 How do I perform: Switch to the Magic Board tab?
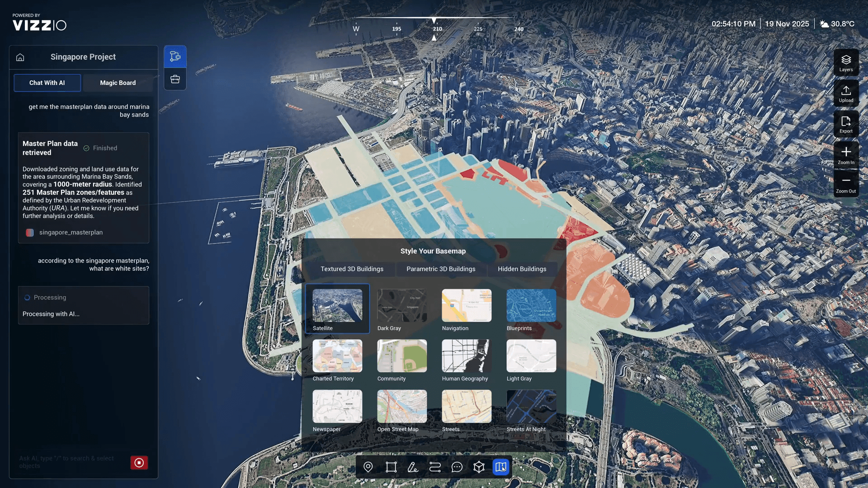click(118, 83)
